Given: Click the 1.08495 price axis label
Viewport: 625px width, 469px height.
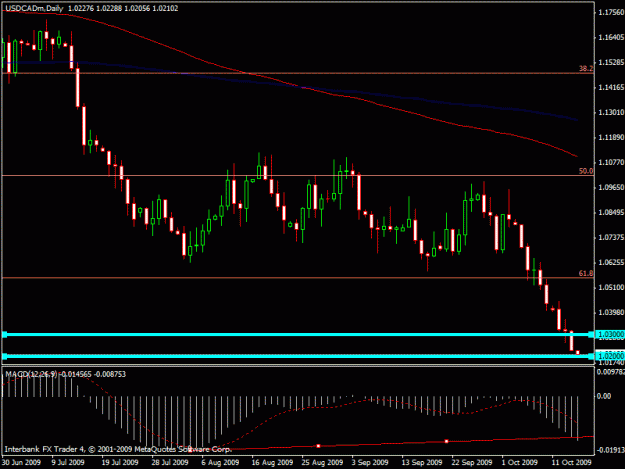Looking at the screenshot, I should [611, 212].
